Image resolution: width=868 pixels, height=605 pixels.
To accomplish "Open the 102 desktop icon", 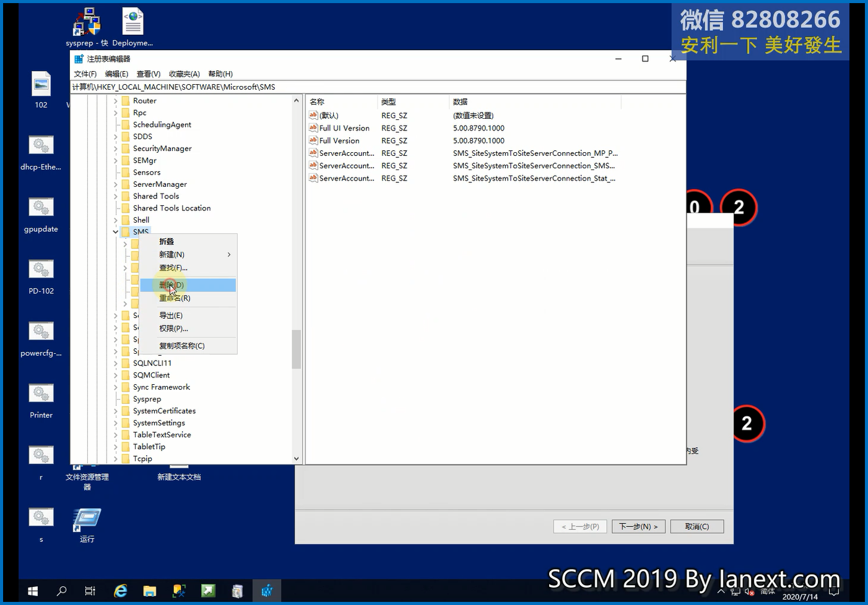I will 41,90.
